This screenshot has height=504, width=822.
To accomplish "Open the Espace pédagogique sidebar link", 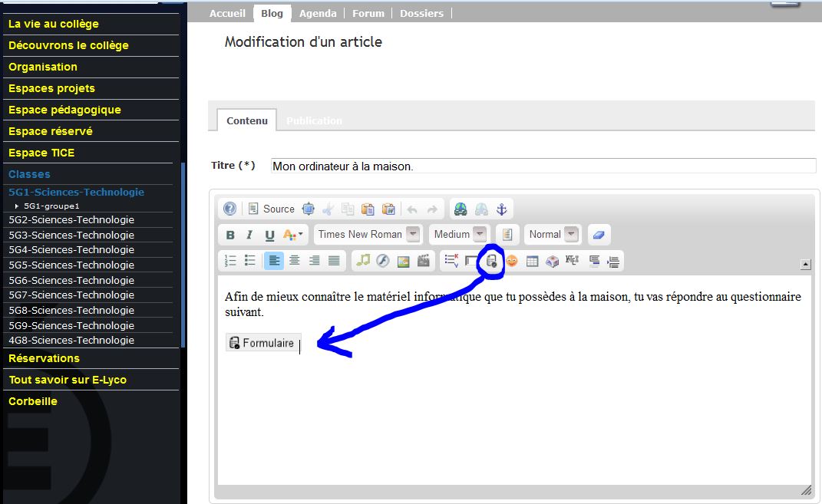I will [64, 110].
